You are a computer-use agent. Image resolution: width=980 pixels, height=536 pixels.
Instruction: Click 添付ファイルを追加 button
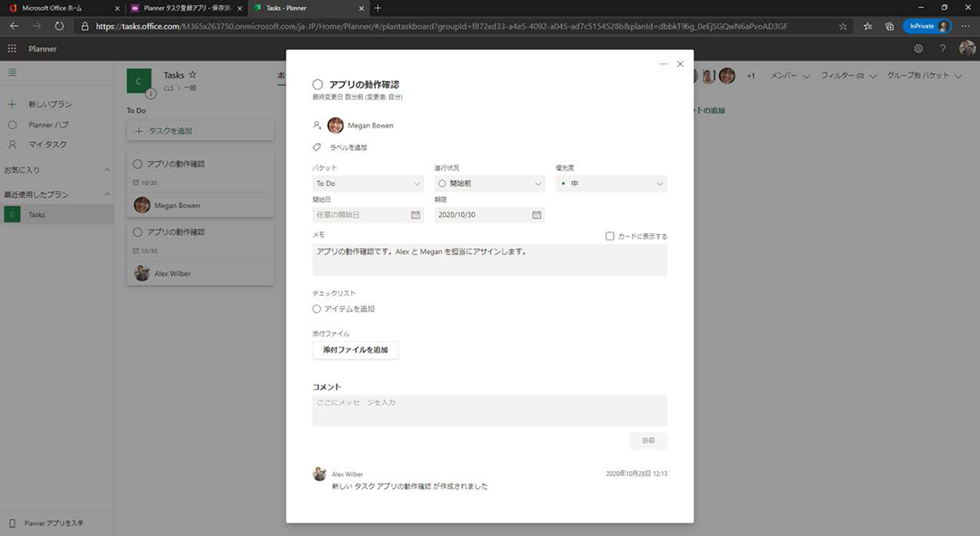pos(355,350)
